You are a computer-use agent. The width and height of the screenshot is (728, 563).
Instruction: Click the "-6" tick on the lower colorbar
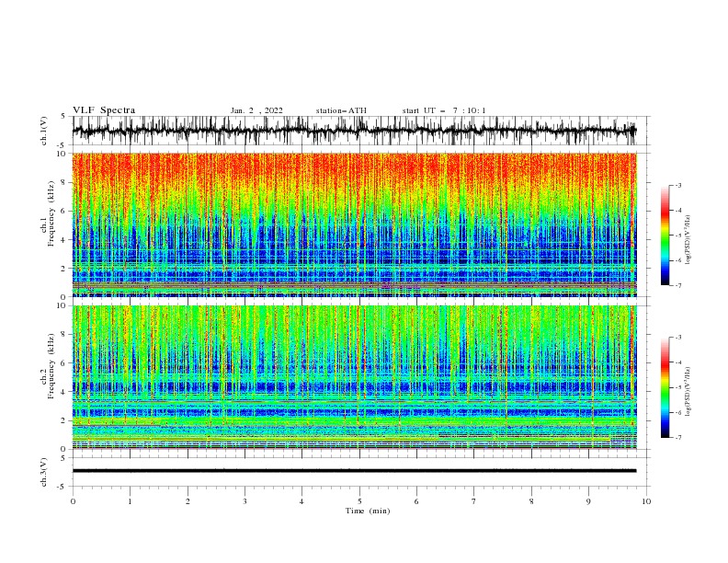coord(677,412)
